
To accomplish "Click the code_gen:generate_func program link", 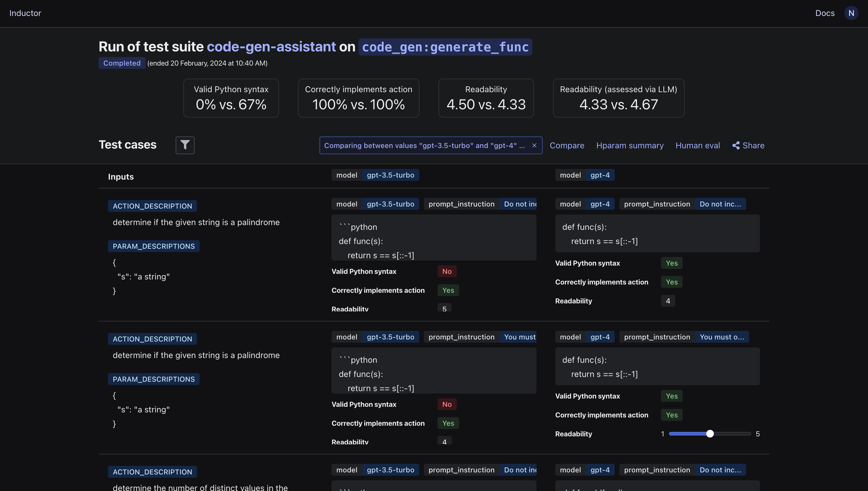I will click(x=445, y=47).
